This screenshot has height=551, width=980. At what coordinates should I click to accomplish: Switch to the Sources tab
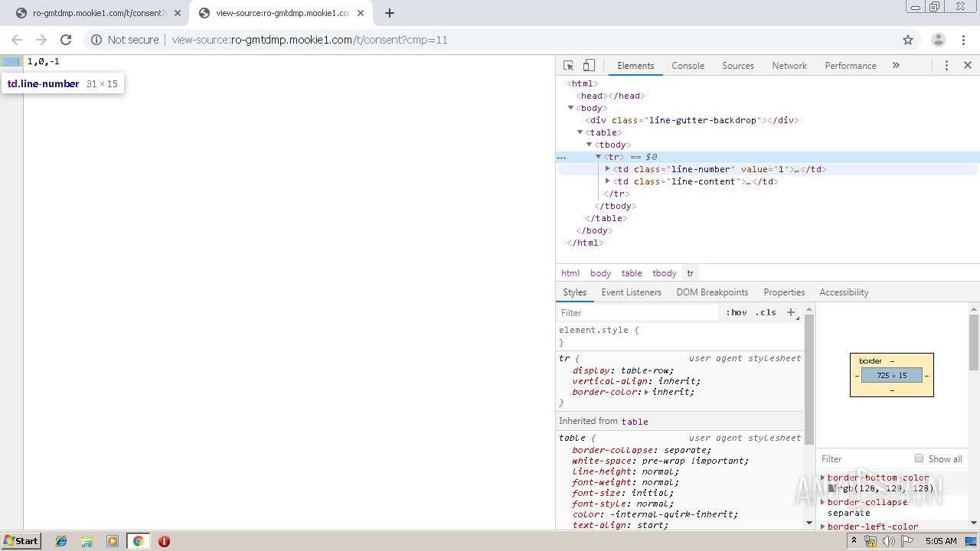738,66
